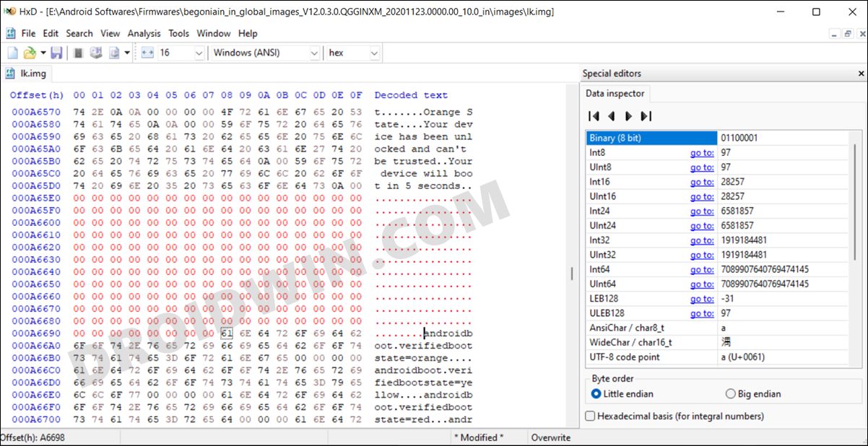Select the lk.img document tab

pyautogui.click(x=32, y=73)
